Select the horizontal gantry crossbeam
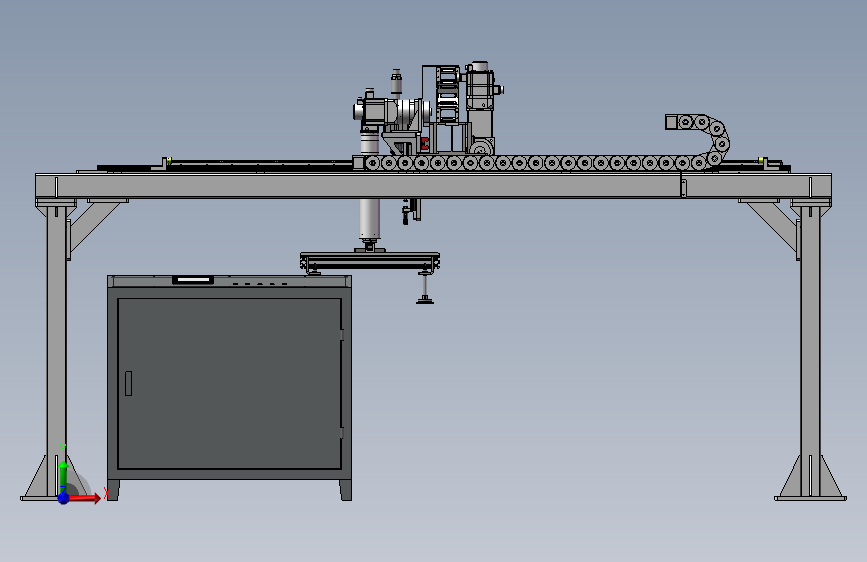 click(434, 186)
